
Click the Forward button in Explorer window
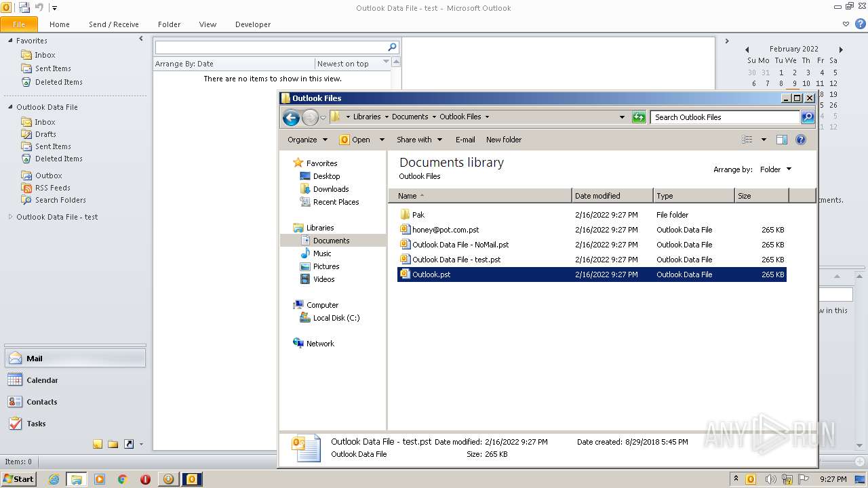point(310,117)
